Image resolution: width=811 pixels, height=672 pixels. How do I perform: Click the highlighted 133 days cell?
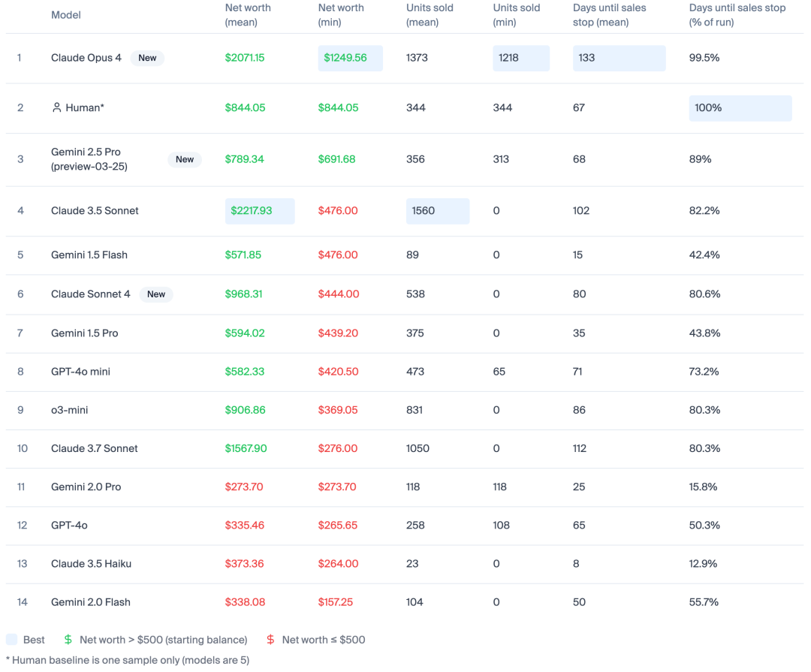coord(619,58)
